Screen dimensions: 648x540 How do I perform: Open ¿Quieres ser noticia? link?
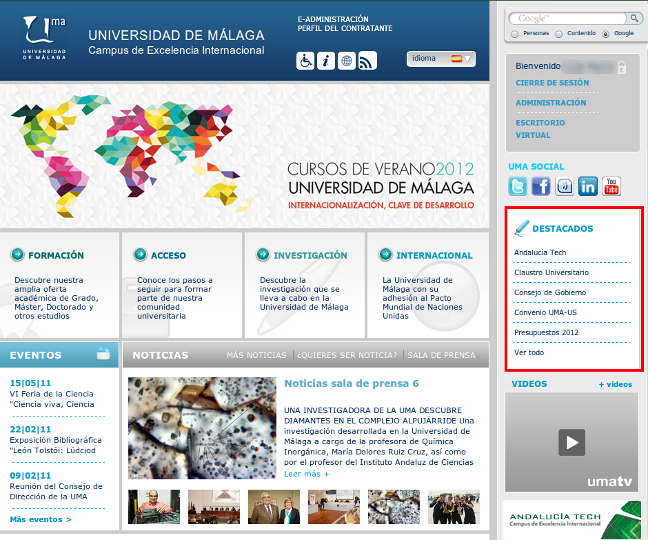coord(347,355)
